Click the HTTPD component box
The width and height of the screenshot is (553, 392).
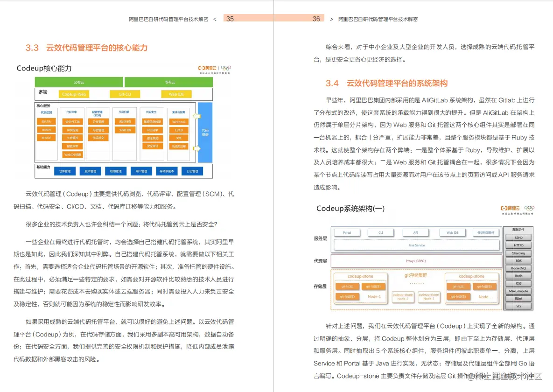point(518,245)
